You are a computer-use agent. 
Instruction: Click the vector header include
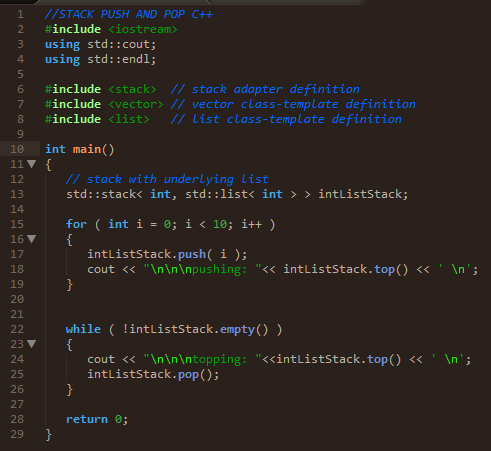click(104, 104)
